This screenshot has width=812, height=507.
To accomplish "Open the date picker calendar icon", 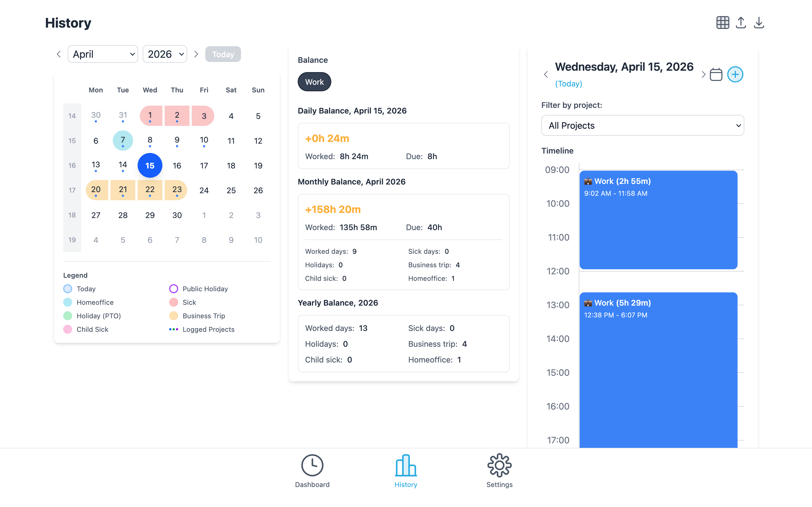I will tap(716, 74).
